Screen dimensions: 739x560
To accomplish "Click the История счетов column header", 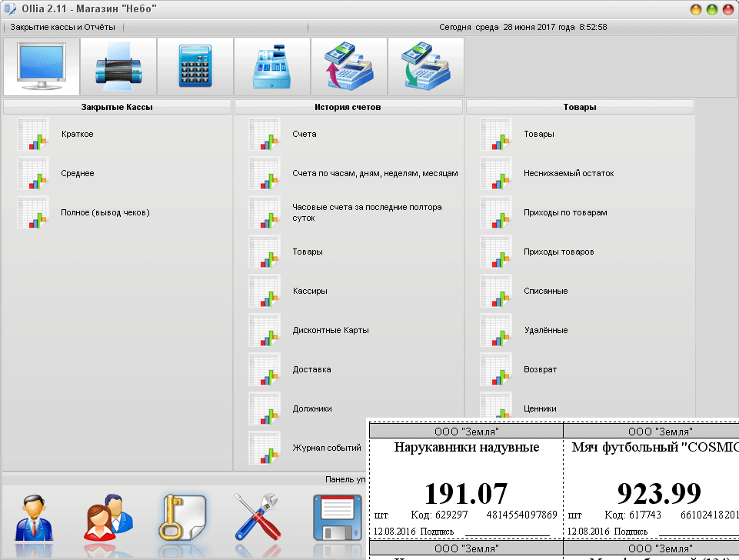I will (x=348, y=107).
